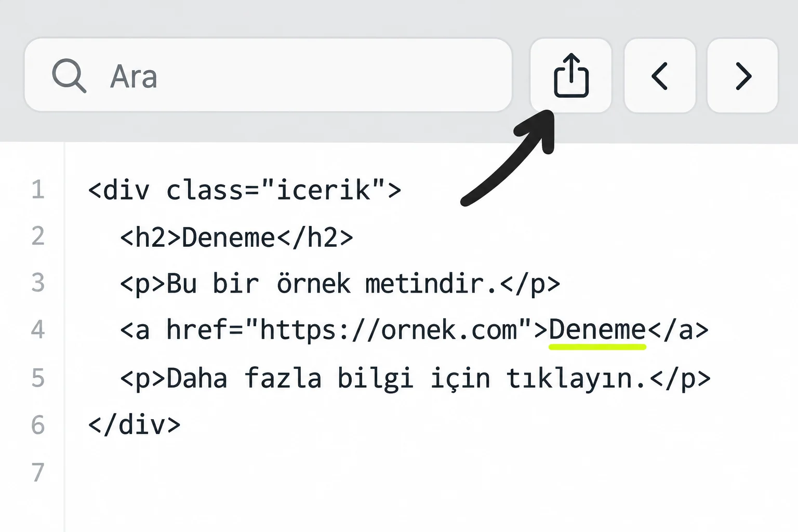This screenshot has height=532, width=798.
Task: Click line number 4 in gutter
Action: (37, 330)
